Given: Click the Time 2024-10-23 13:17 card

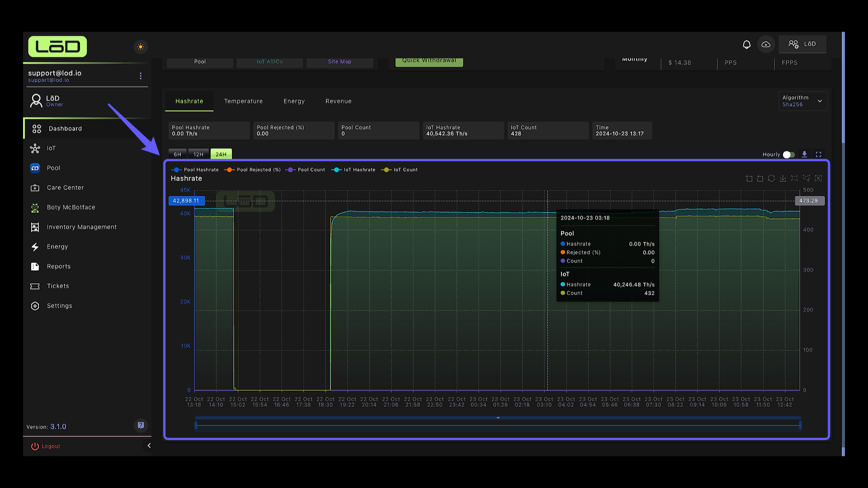Looking at the screenshot, I should (x=622, y=131).
